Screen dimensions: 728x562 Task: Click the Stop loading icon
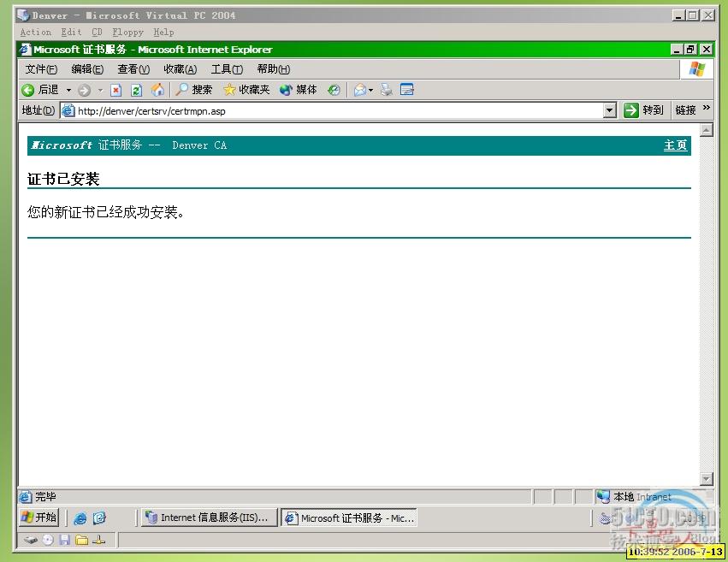(115, 90)
